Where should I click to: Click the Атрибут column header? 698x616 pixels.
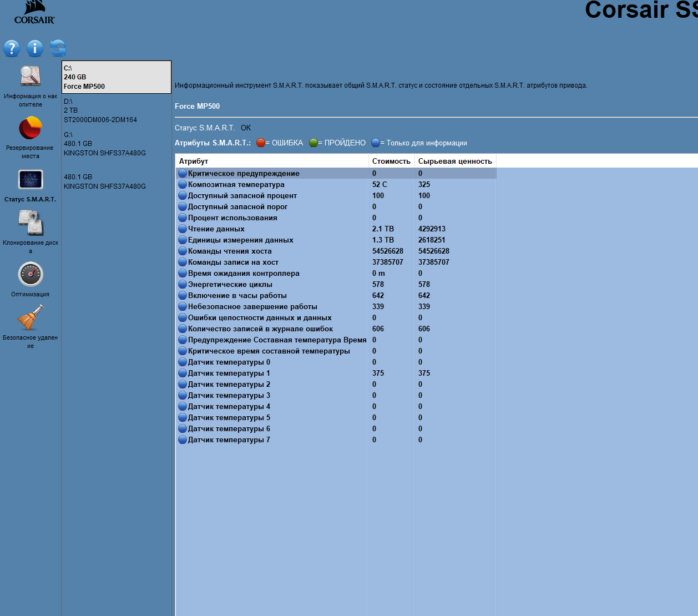(272, 161)
